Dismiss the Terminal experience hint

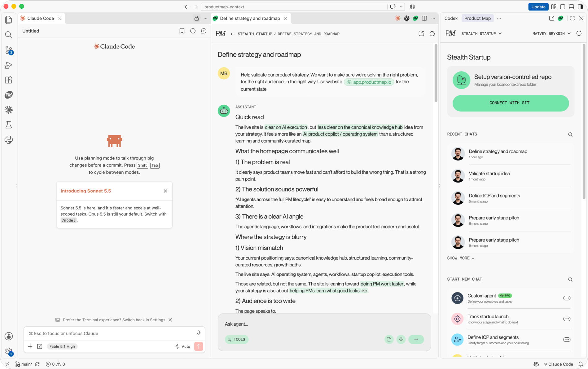point(170,320)
